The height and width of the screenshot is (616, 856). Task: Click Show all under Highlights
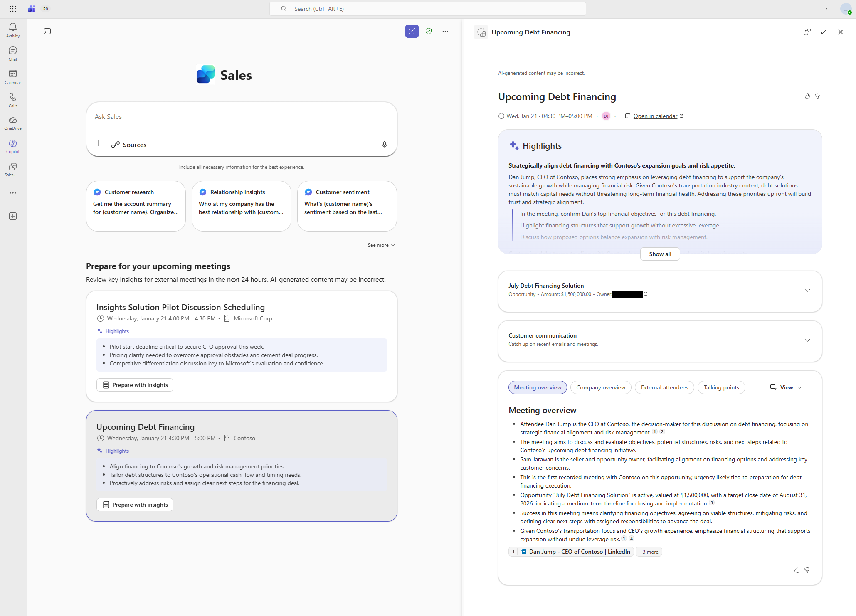tap(659, 254)
